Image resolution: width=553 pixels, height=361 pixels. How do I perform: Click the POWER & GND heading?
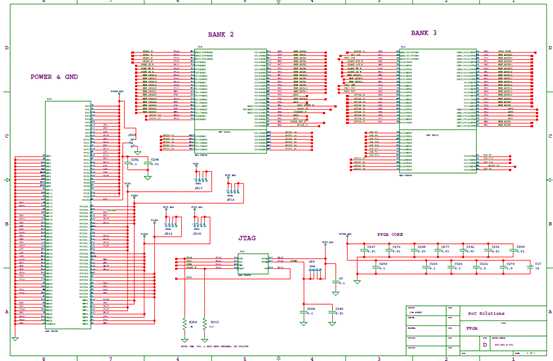[x=54, y=77]
